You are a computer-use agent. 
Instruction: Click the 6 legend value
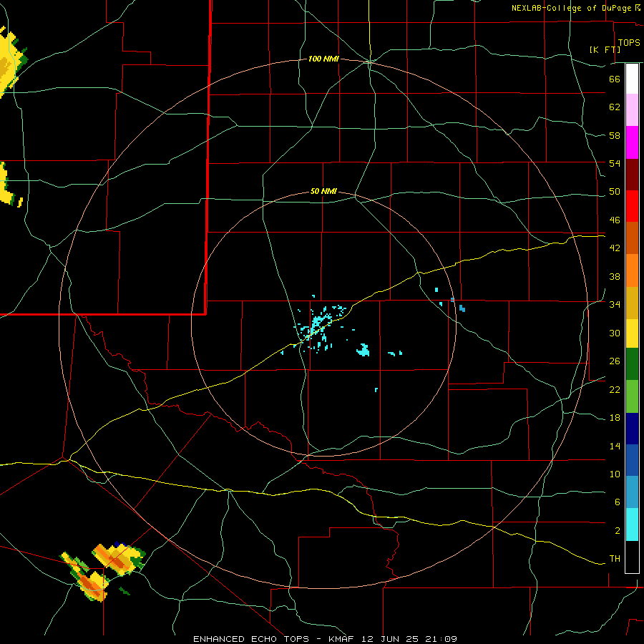click(x=617, y=502)
